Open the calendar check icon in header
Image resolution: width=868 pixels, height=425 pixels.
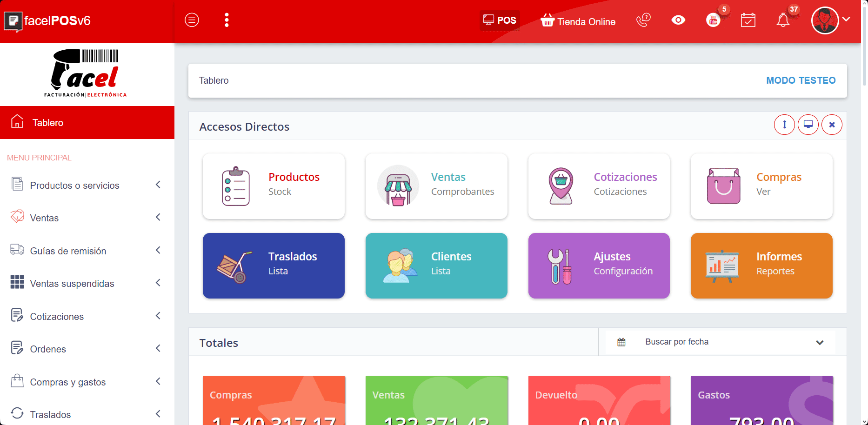(748, 20)
